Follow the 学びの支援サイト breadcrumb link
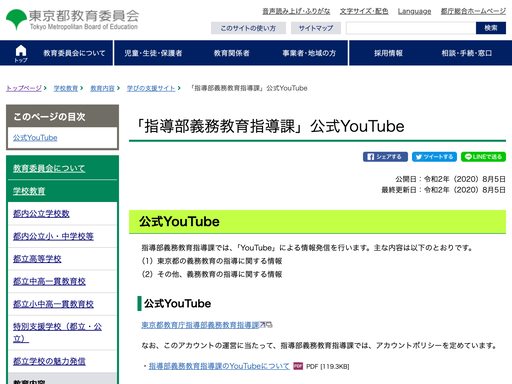Viewport: 512px width, 384px height. pyautogui.click(x=151, y=88)
